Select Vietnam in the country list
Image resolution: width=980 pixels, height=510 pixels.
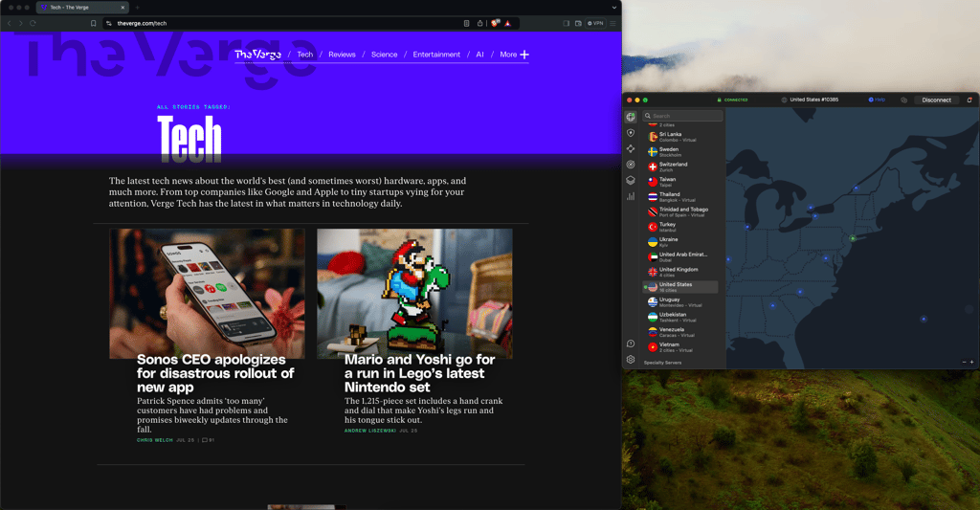[680, 347]
